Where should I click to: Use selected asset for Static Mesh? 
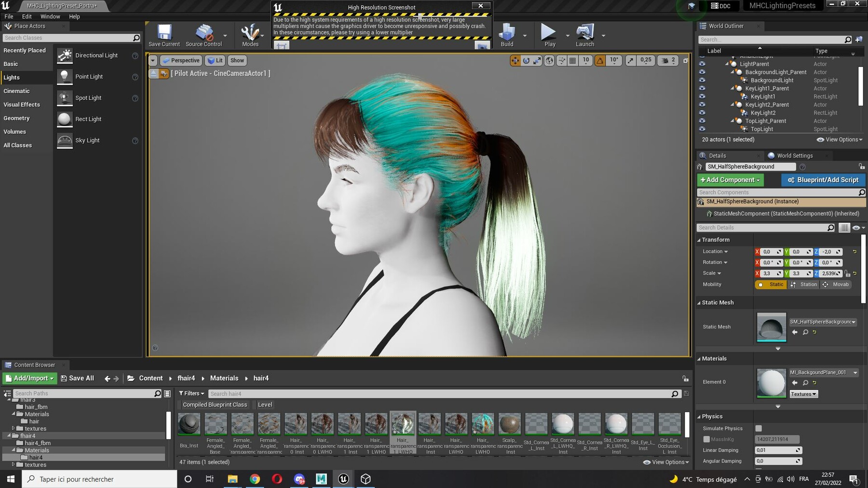[795, 332]
